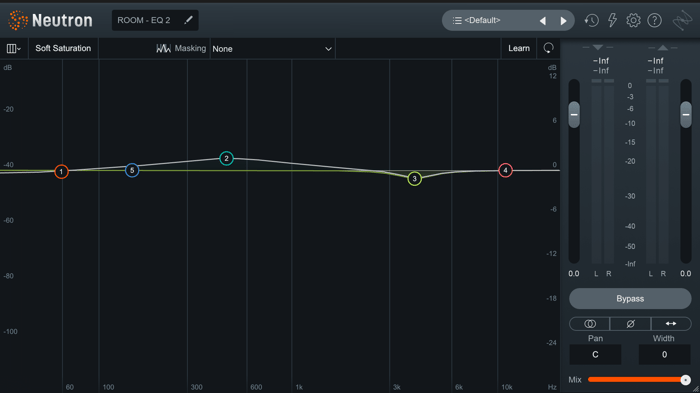The height and width of the screenshot is (393, 700).
Task: Click the input meter down triangle marker
Action: coord(598,47)
